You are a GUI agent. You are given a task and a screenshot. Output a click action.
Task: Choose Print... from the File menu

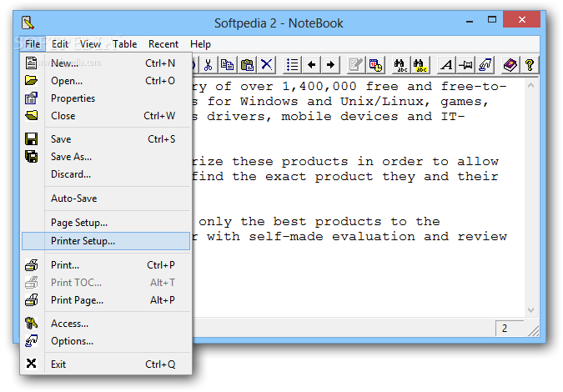[x=106, y=265]
